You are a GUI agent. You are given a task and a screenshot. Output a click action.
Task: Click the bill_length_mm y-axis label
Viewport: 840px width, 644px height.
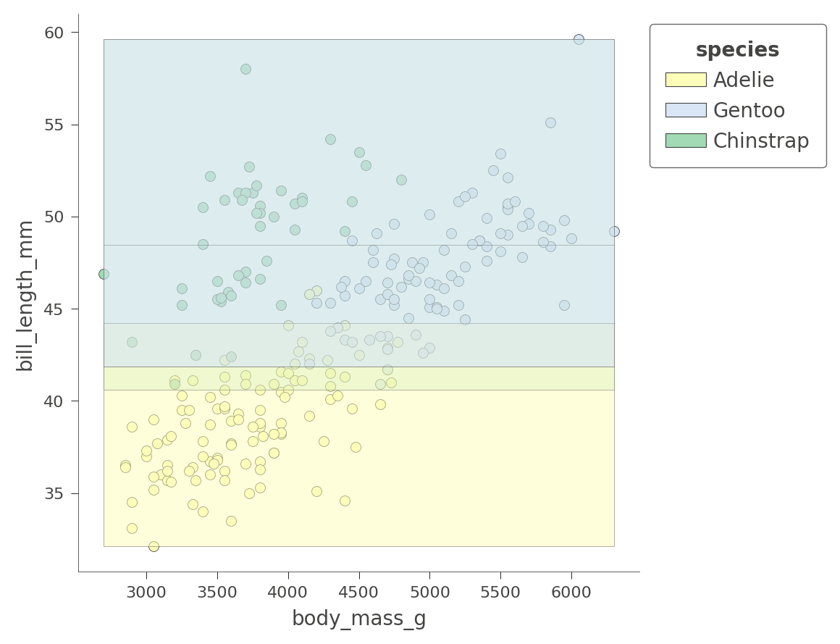pyautogui.click(x=26, y=296)
